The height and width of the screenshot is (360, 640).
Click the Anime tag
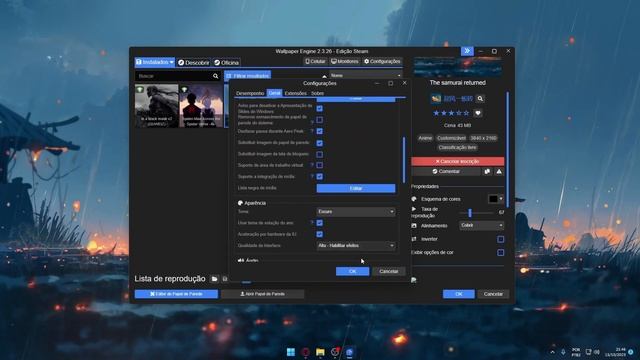(x=425, y=138)
